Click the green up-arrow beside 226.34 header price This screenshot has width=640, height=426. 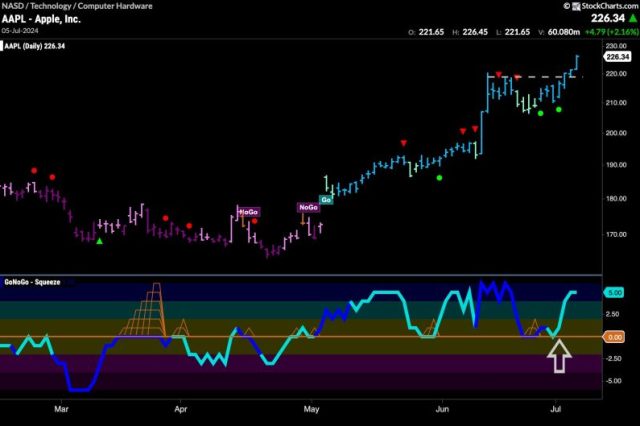coord(633,18)
